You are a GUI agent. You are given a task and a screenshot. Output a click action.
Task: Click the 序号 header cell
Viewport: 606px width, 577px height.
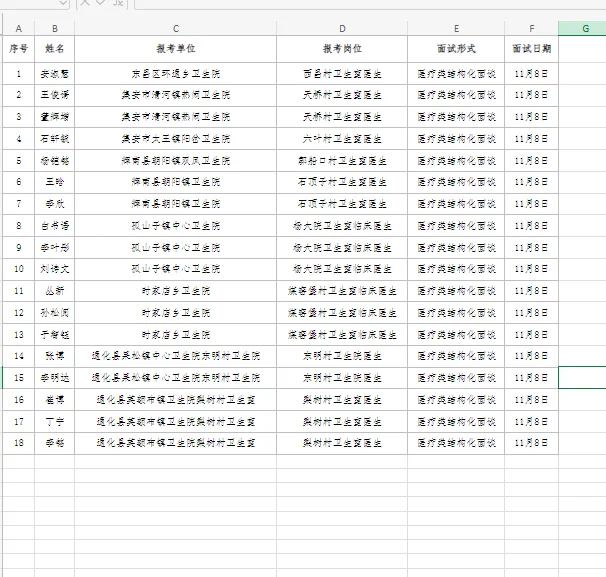(x=19, y=49)
